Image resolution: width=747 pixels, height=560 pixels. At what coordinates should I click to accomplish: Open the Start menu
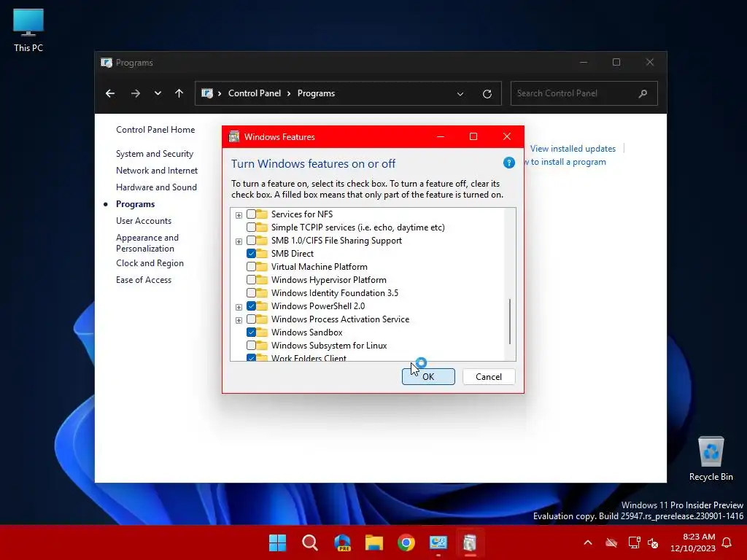tap(277, 542)
